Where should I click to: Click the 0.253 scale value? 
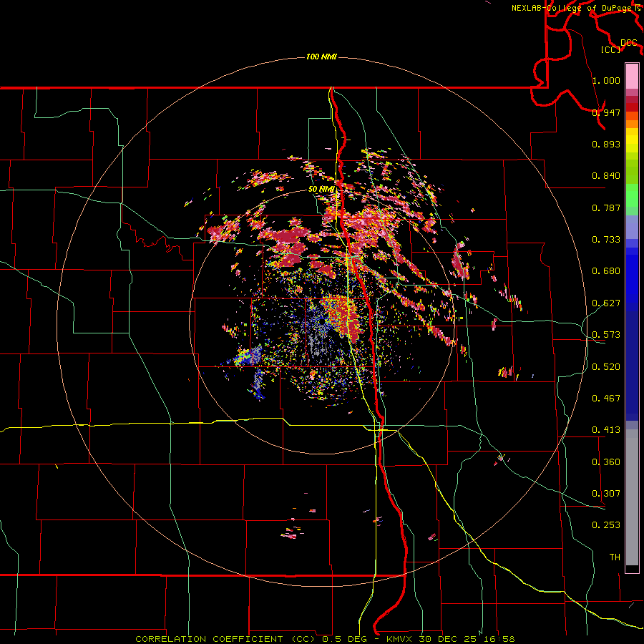point(606,525)
